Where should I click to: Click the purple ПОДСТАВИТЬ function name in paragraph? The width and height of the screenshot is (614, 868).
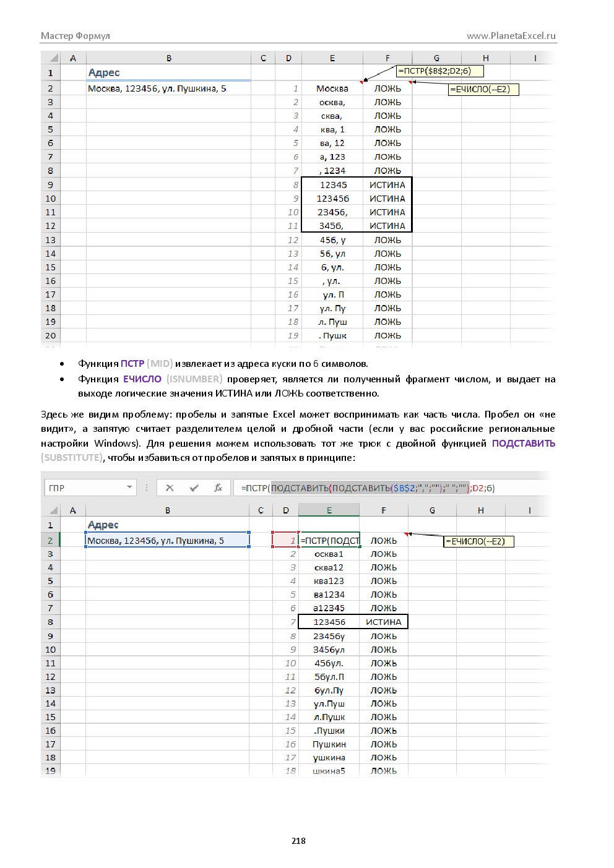click(524, 443)
